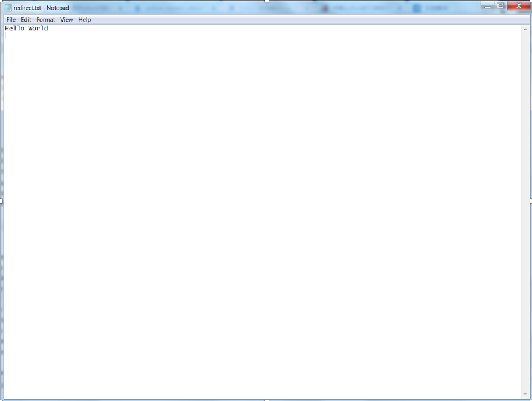This screenshot has height=401, width=532.
Task: Click the scrollbar down arrow
Action: click(525, 394)
